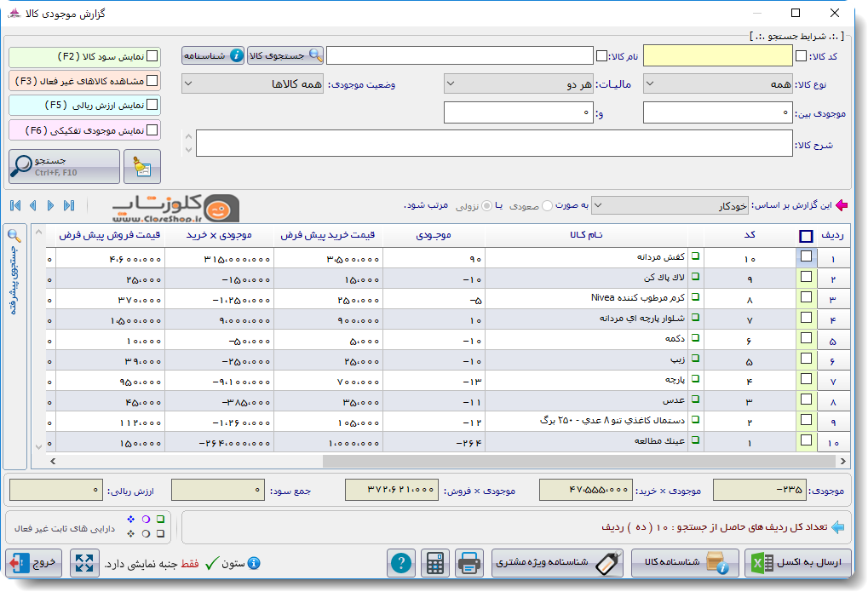Click the green square icon beside کفش مردانه

(695, 256)
